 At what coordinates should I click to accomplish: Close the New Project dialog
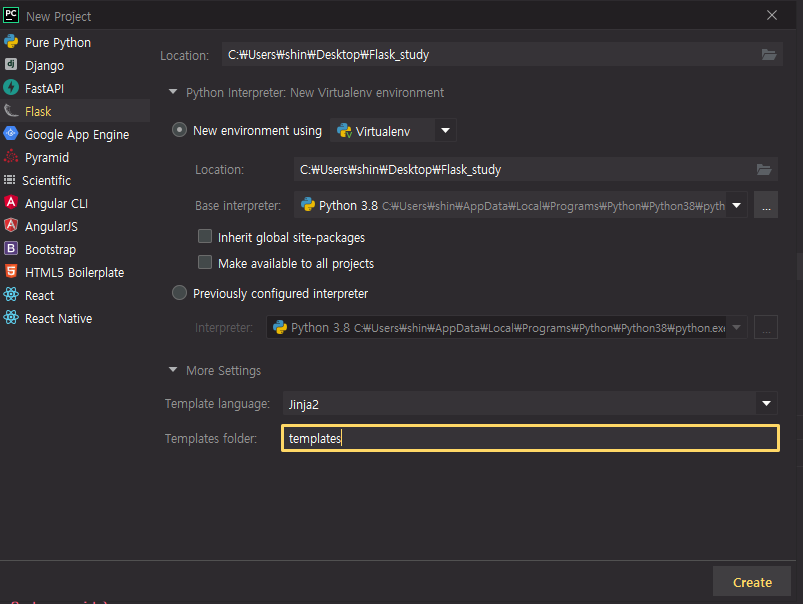pyautogui.click(x=772, y=15)
